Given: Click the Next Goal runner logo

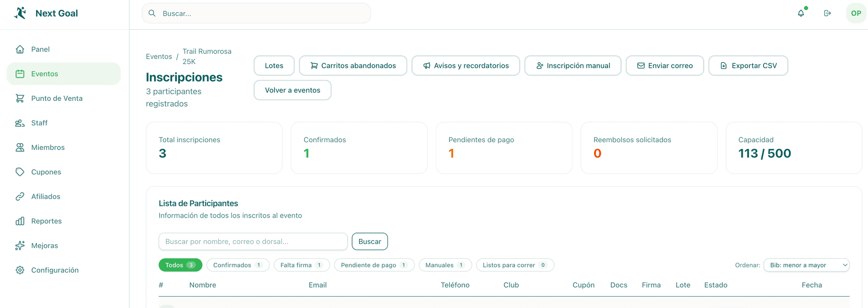Looking at the screenshot, I should pos(20,13).
